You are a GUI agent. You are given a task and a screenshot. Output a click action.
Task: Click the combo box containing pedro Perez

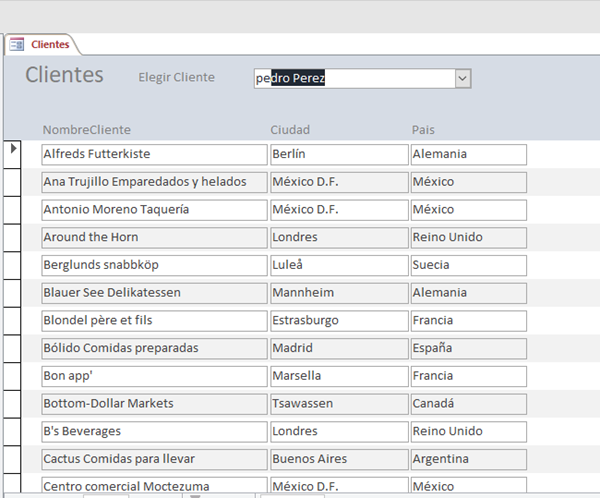[x=353, y=78]
